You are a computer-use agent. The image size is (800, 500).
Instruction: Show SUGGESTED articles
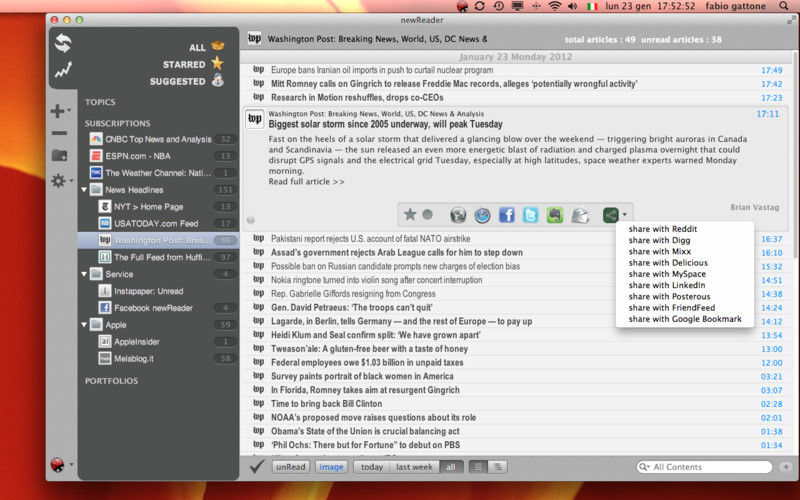(187, 81)
